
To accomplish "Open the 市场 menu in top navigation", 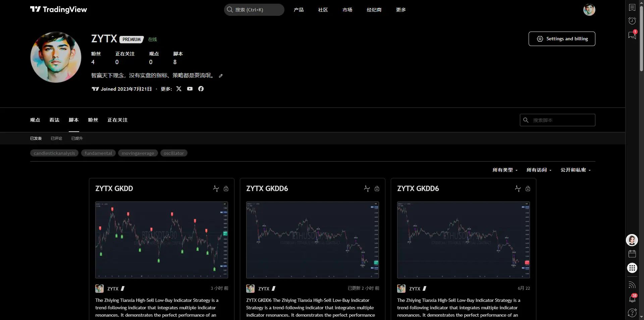I will coord(347,10).
